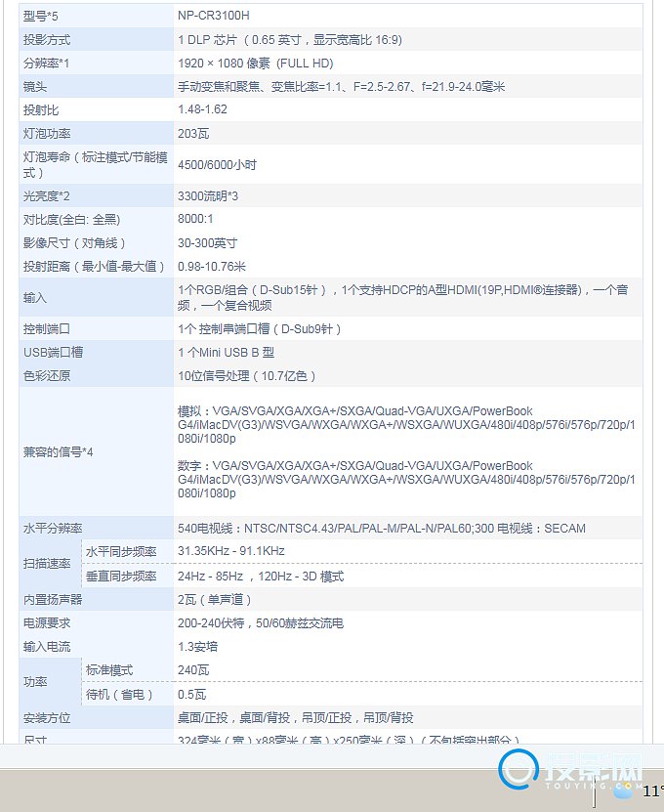664x812 pixels.
Task: Click the 标准模式 sub-label
Action: 109,670
